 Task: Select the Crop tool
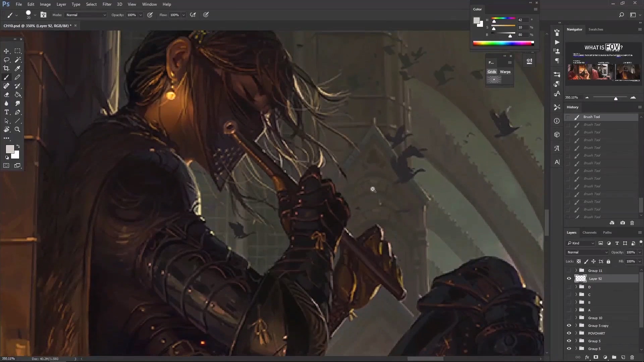pos(6,68)
